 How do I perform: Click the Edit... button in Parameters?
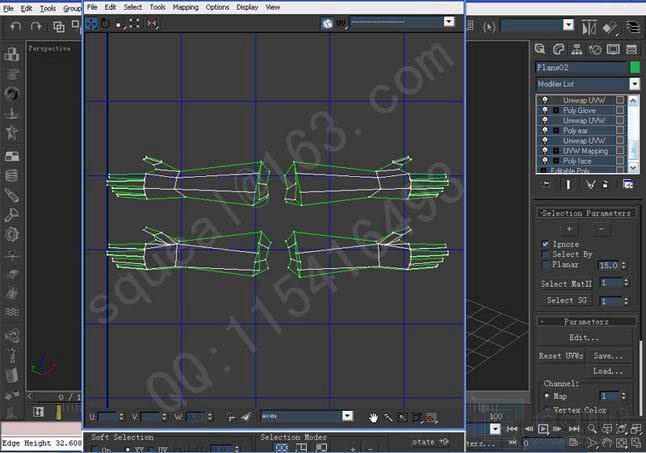pyautogui.click(x=584, y=337)
